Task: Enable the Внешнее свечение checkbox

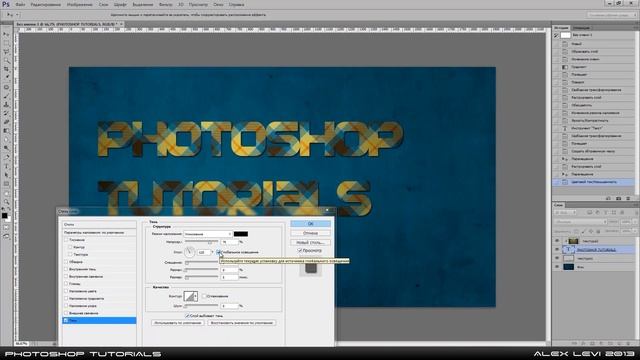Action: [66, 313]
